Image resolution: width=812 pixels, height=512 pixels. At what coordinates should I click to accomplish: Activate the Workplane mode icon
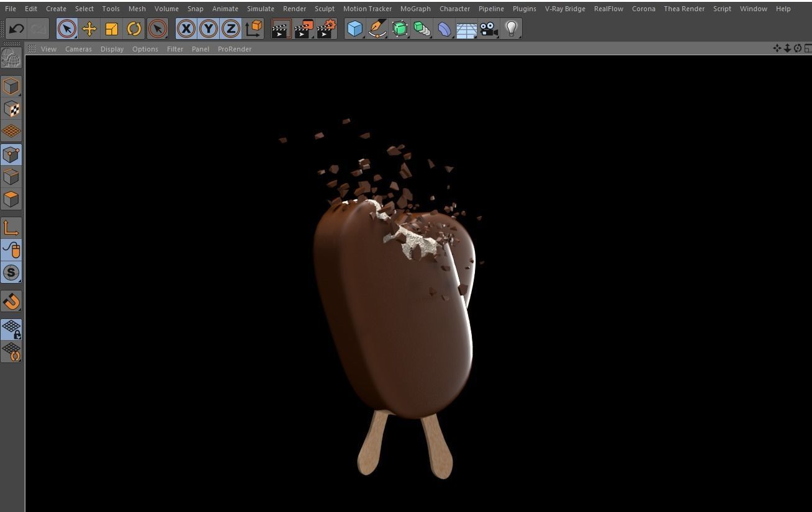click(x=11, y=132)
